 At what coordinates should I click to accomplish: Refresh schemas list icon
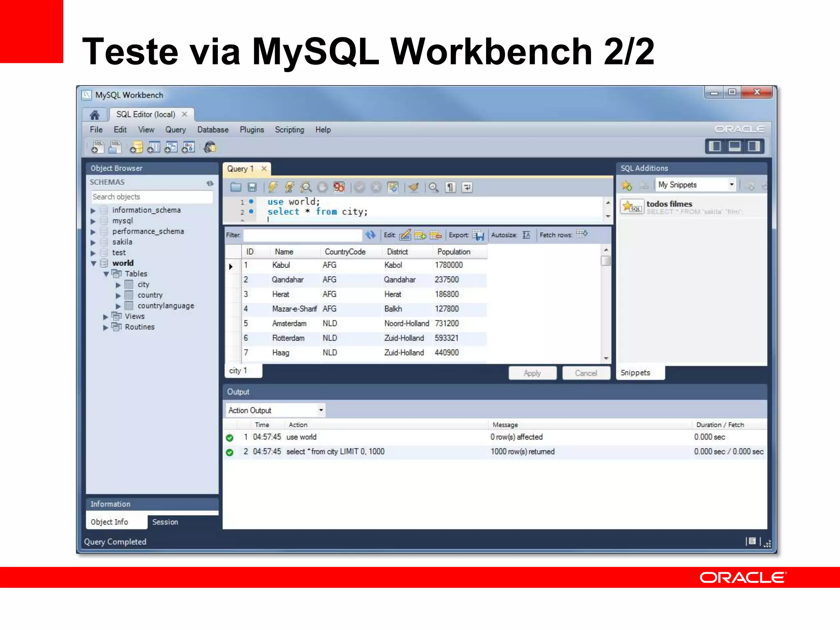pos(210,183)
